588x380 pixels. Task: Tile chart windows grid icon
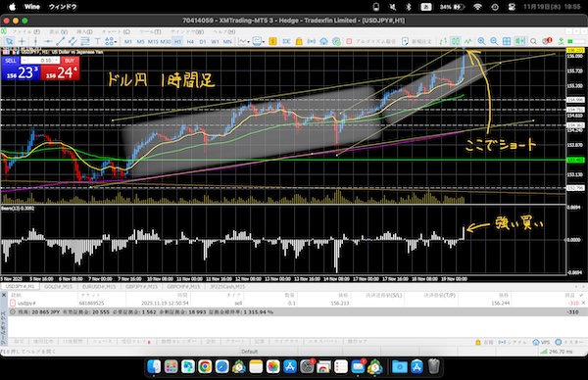[x=507, y=41]
